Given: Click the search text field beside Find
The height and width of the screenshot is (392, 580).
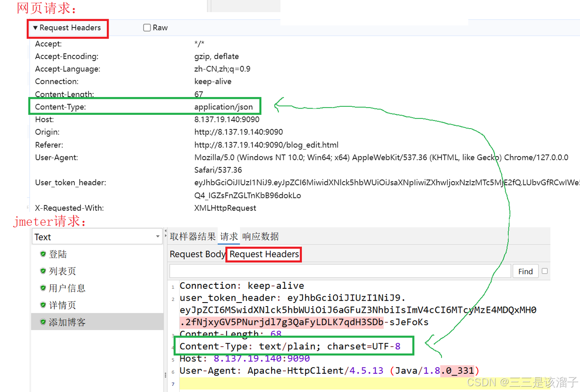Looking at the screenshot, I should pos(340,271).
